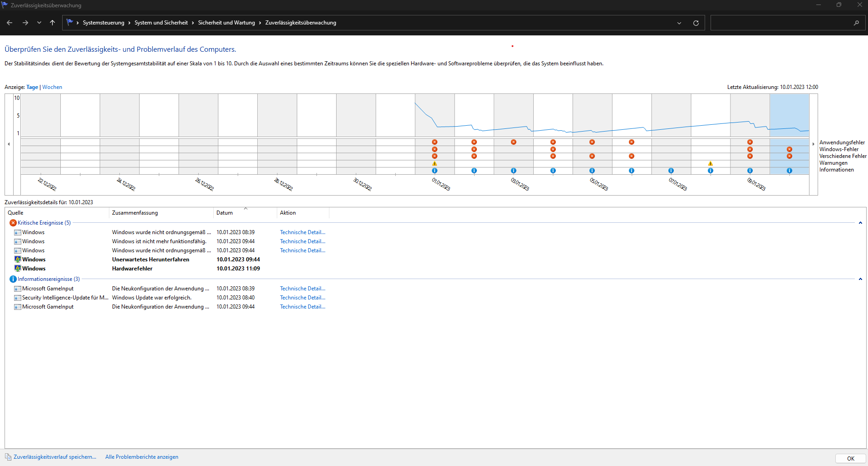Screen dimensions: 868x466
Task: Click application failure icon on 05.01.2023
Action: 592,142
